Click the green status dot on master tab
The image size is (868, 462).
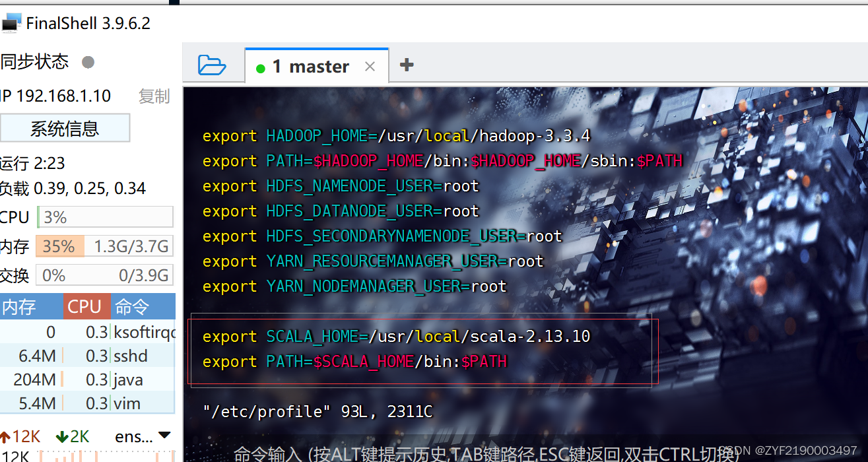260,68
